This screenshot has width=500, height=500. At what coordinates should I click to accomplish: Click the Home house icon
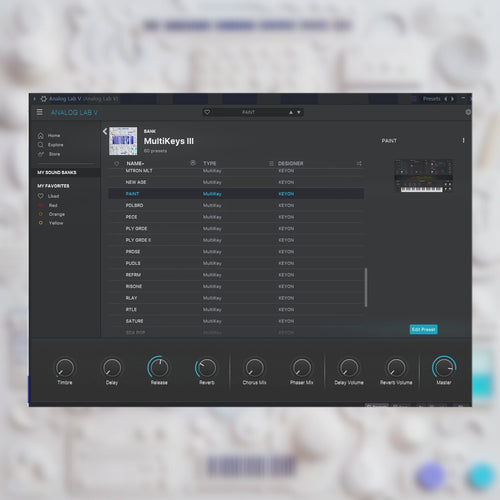[x=41, y=135]
